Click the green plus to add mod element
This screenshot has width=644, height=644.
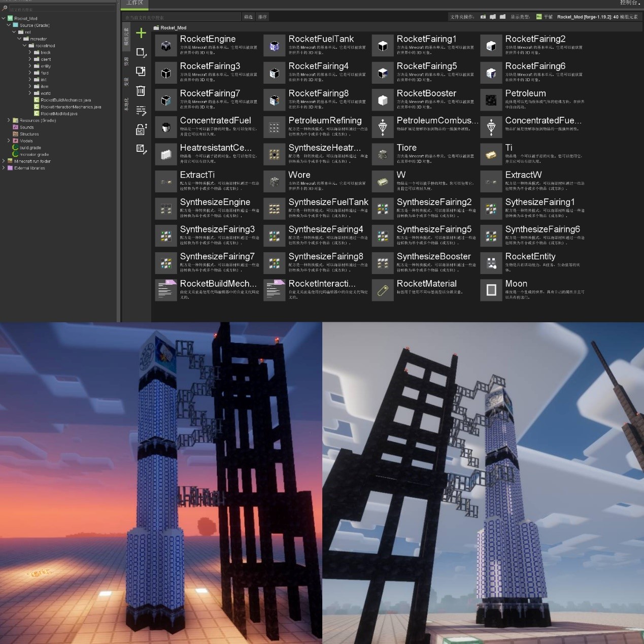141,33
